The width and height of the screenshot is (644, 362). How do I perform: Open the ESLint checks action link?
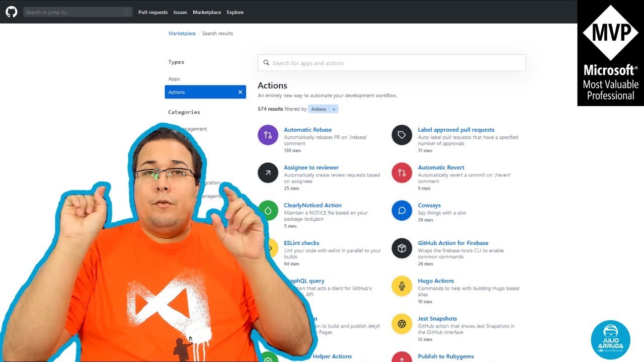point(301,243)
